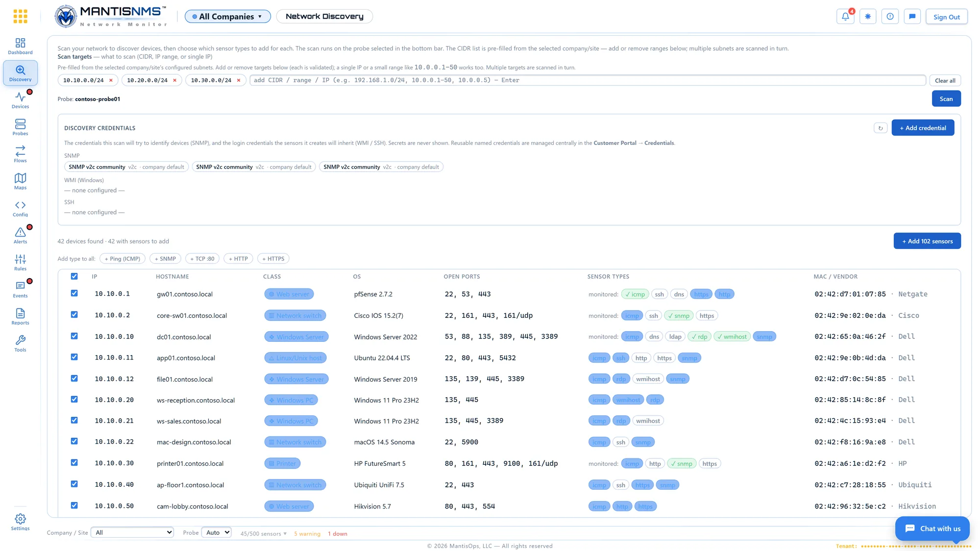980x551 pixels.
Task: Clear all scan targets
Action: click(x=945, y=80)
